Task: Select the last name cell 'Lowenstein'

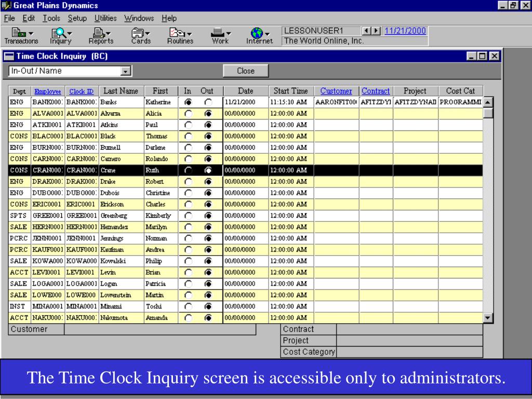Action: (121, 295)
